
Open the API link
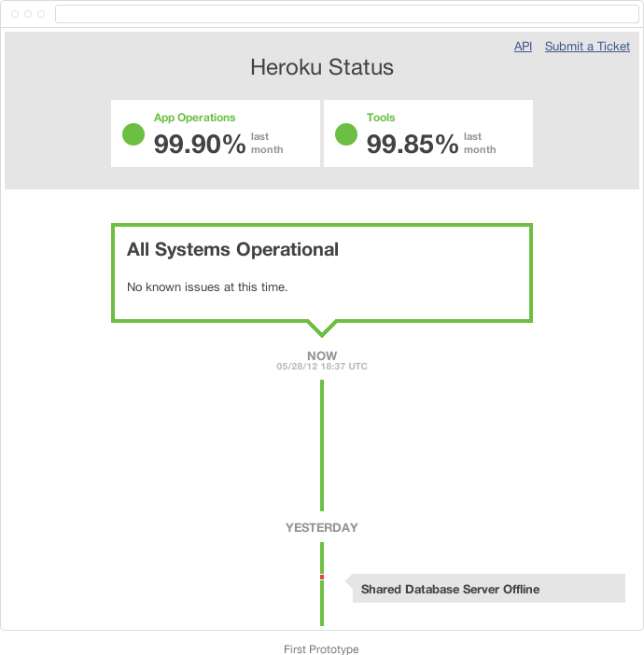pos(523,47)
